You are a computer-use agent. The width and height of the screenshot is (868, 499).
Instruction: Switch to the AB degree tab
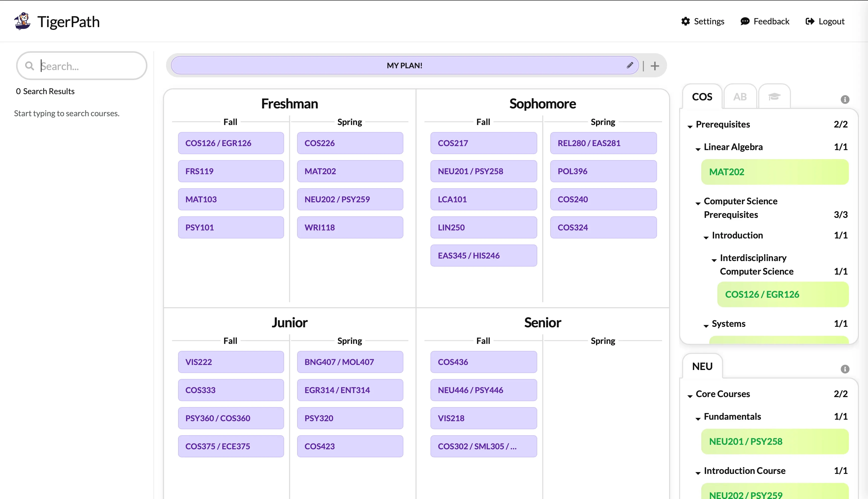tap(740, 97)
